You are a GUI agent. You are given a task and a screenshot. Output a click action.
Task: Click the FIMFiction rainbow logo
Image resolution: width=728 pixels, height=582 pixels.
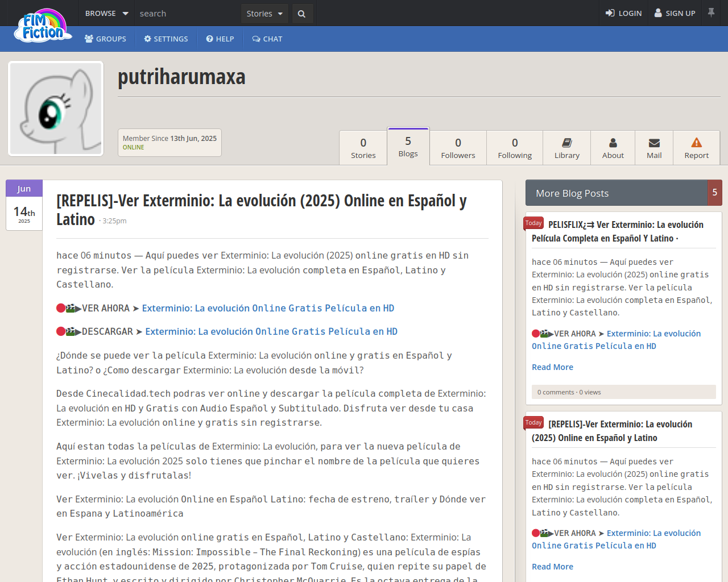(43, 26)
